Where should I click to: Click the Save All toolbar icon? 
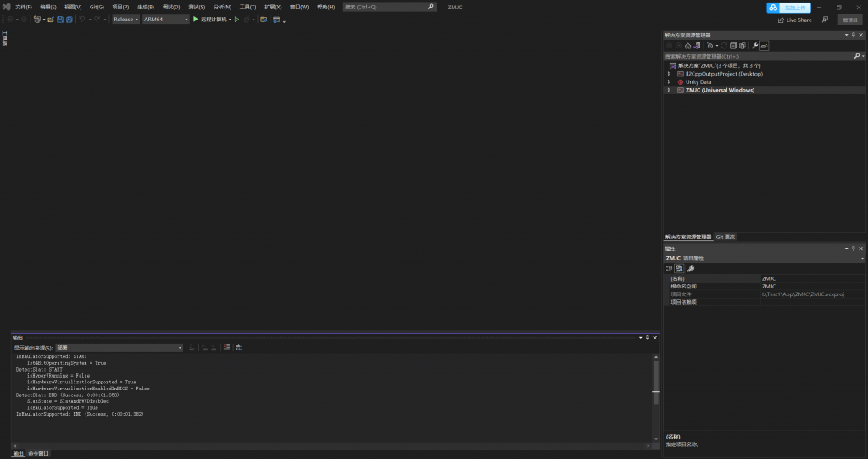pos(69,19)
